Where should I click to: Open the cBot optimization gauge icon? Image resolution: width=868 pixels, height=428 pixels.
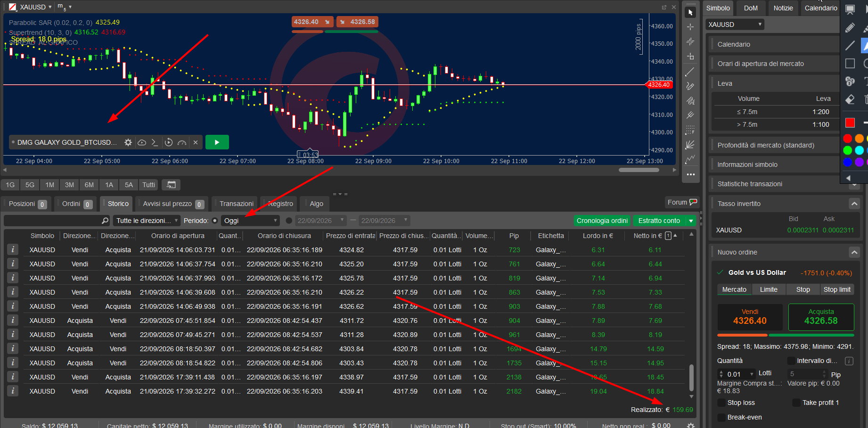coord(182,142)
